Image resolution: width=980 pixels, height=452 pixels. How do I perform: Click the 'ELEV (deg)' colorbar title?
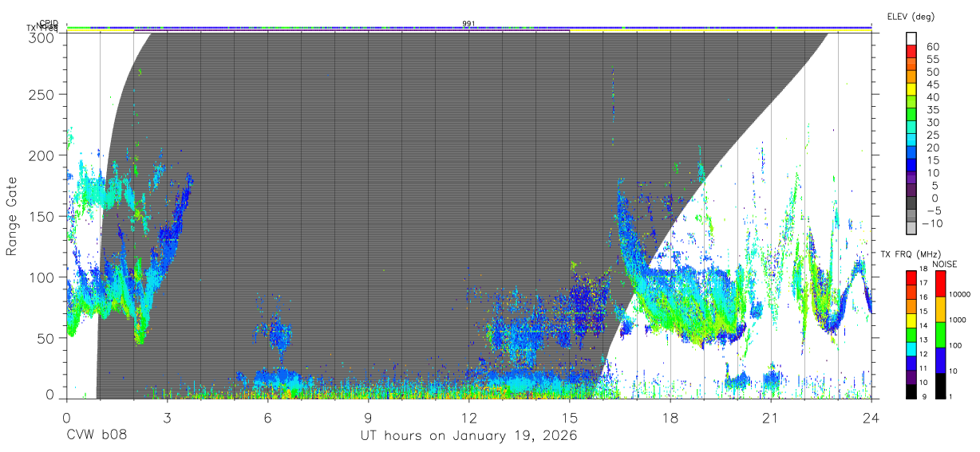[x=911, y=16]
